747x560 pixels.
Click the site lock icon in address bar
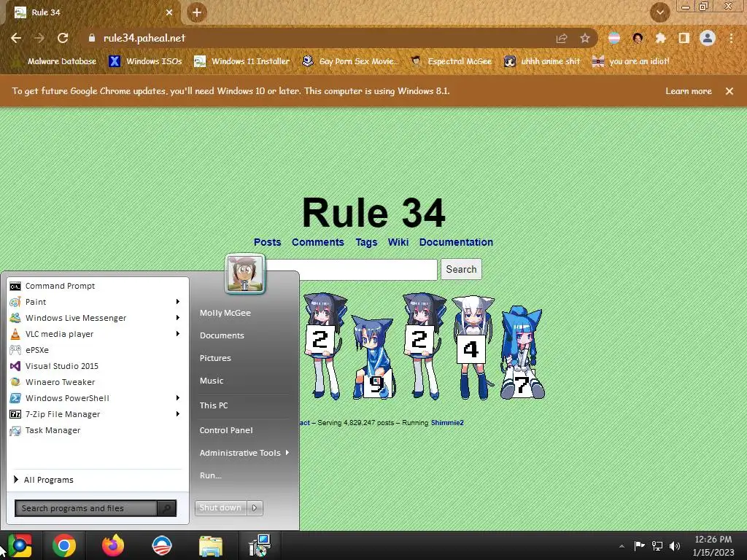91,38
